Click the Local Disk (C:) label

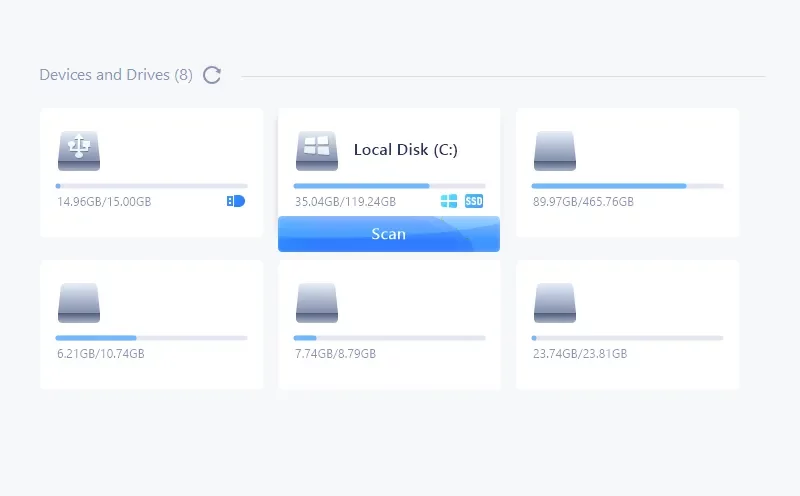(406, 150)
